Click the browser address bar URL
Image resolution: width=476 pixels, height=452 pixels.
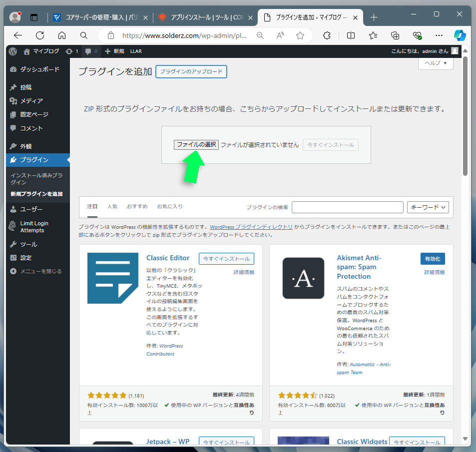[184, 35]
